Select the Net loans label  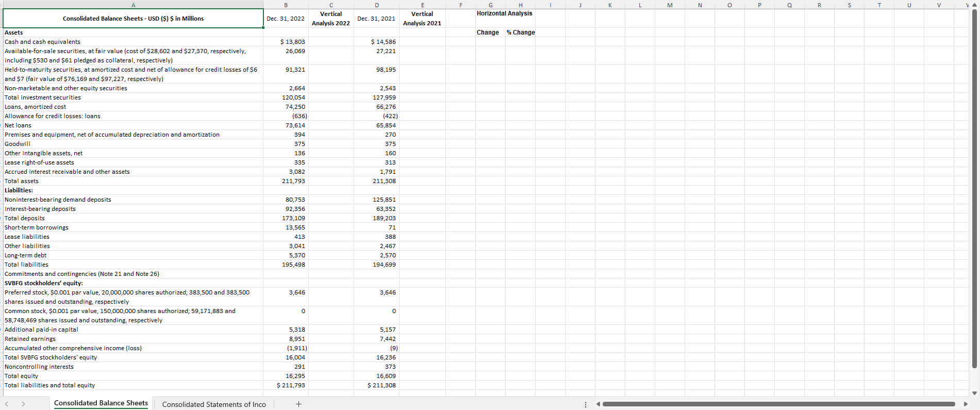133,125
